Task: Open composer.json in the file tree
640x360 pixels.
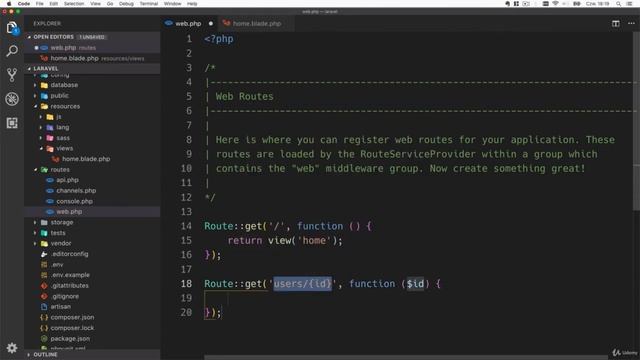Action: coord(72,317)
